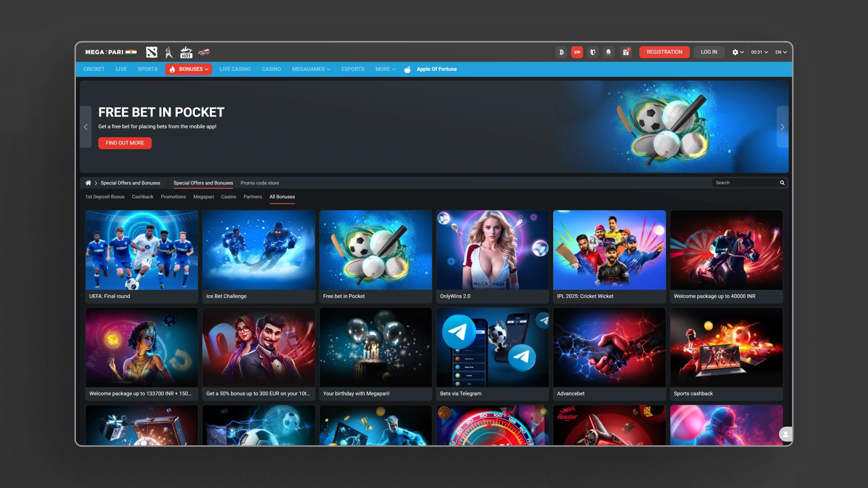Open the Cricket section

pos(94,69)
